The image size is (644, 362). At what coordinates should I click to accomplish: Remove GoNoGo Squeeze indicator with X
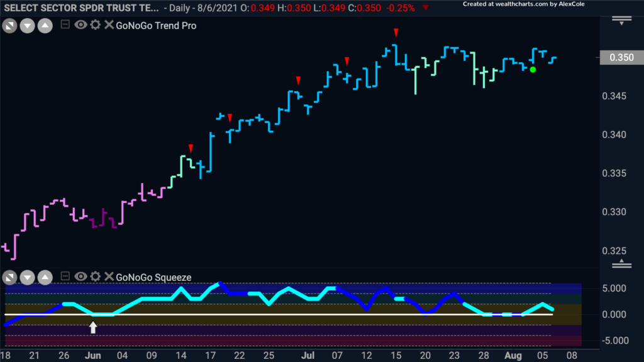pyautogui.click(x=109, y=277)
